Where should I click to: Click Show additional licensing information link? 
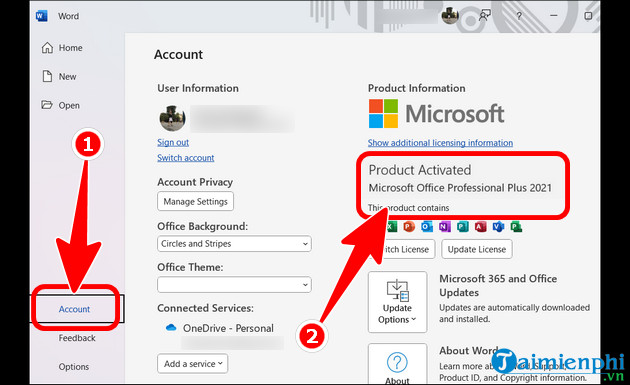pos(440,143)
